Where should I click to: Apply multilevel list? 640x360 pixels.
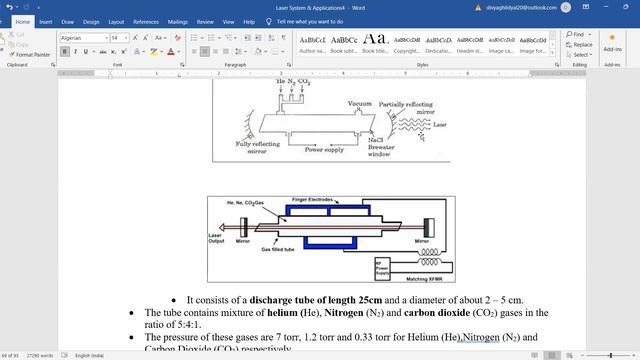point(229,38)
